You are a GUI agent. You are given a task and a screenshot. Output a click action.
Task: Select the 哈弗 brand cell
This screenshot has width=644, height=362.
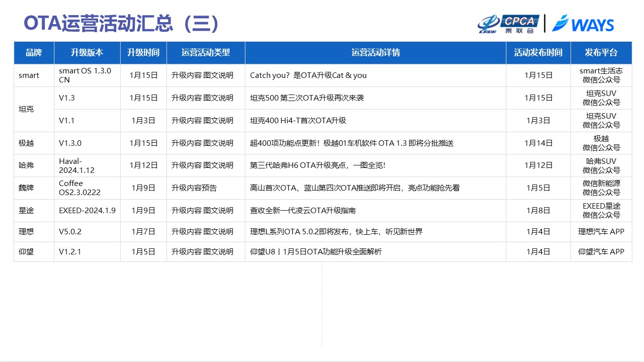34,165
